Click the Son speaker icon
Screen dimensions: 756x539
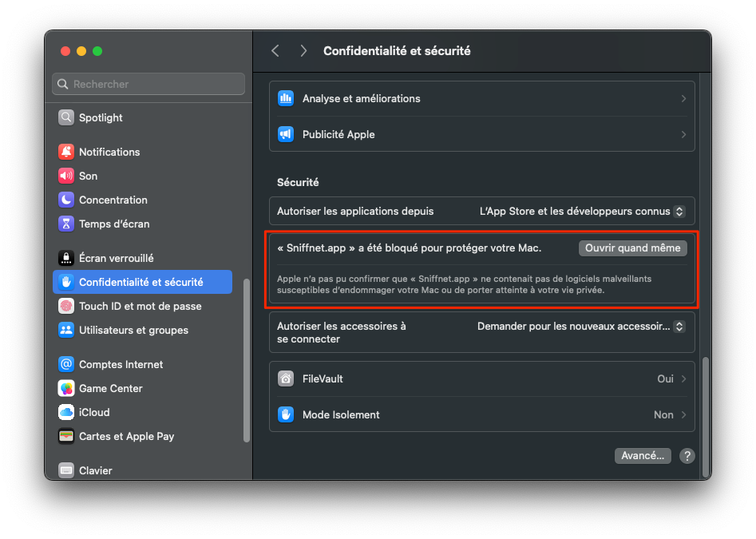coord(66,176)
